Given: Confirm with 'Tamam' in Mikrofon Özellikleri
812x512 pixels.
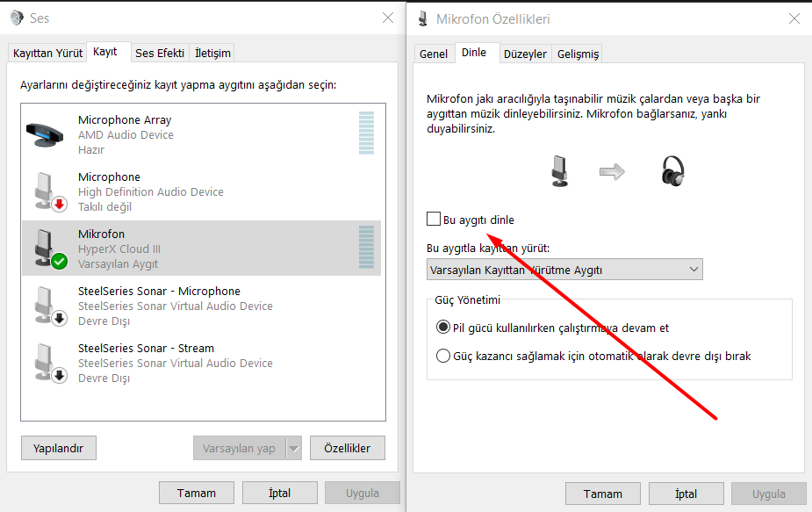Looking at the screenshot, I should 603,494.
